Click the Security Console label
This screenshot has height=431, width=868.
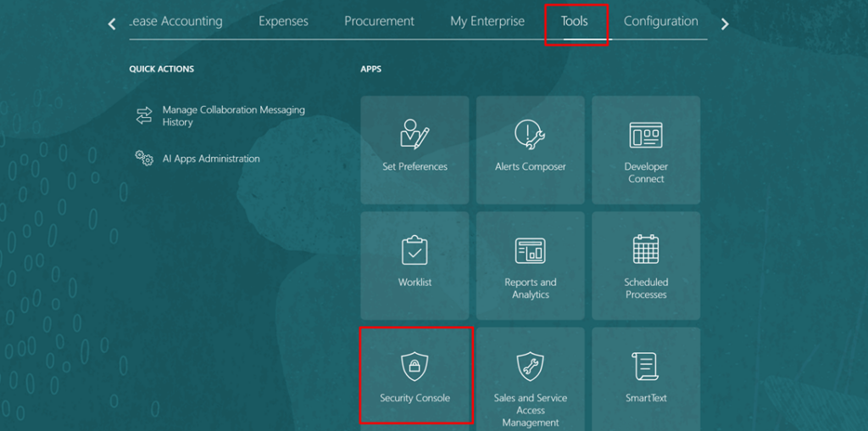point(415,398)
